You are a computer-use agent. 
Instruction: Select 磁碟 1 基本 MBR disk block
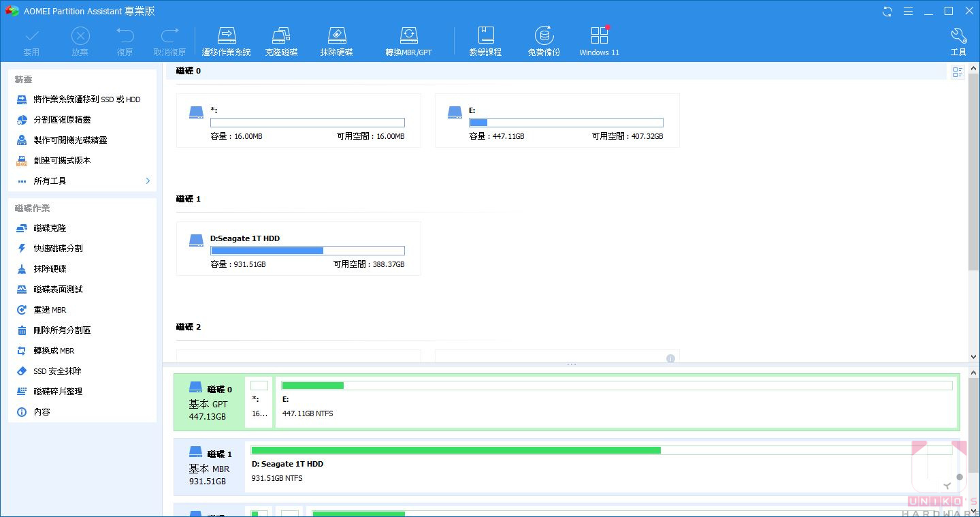[210, 467]
